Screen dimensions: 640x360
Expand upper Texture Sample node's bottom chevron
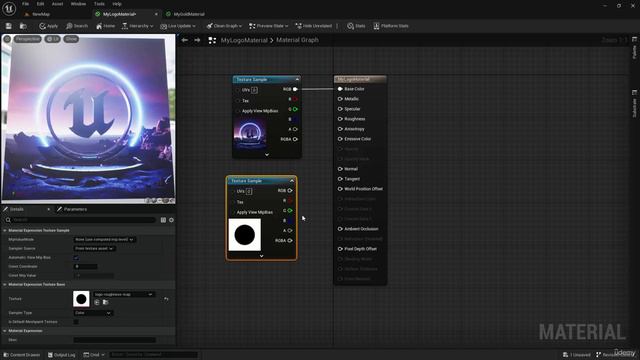coord(267,155)
